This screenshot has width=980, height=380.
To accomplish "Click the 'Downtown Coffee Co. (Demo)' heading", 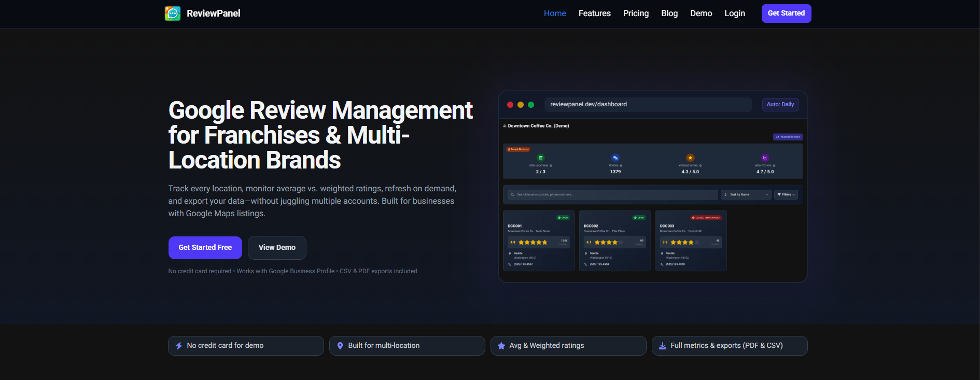I will (x=538, y=126).
